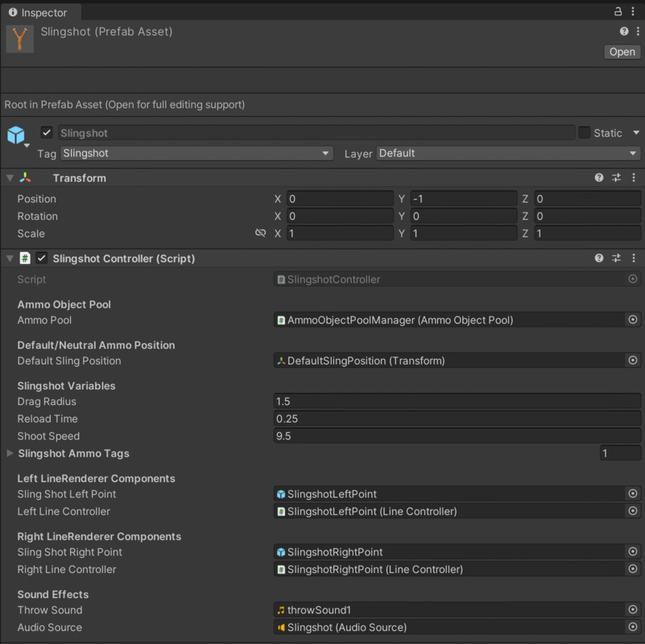Collapse the Slingshot Controller script foldout
645x644 pixels.
point(10,258)
